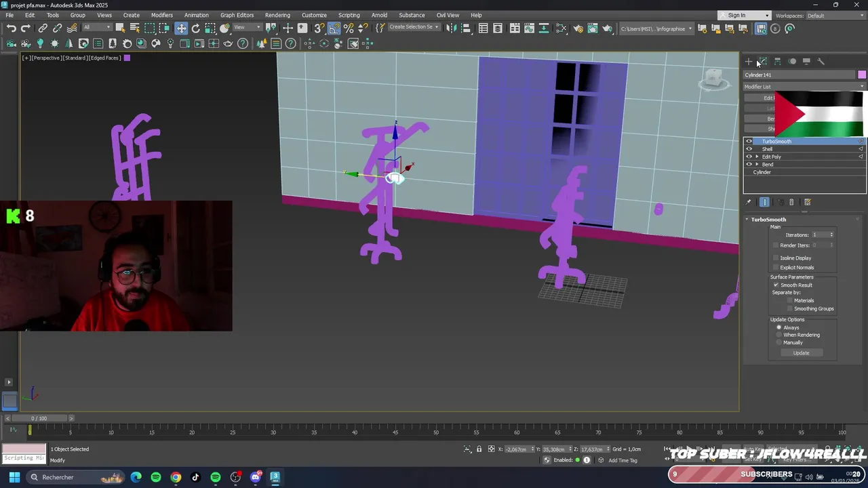868x488 pixels.
Task: Click the Mirror tool icon
Action: click(x=451, y=28)
